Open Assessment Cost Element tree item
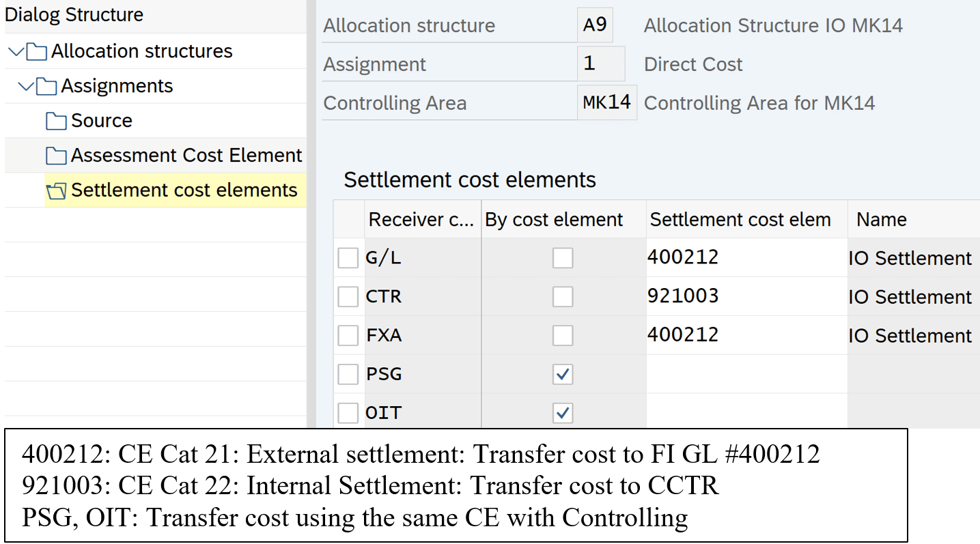The height and width of the screenshot is (544, 980). point(186,156)
